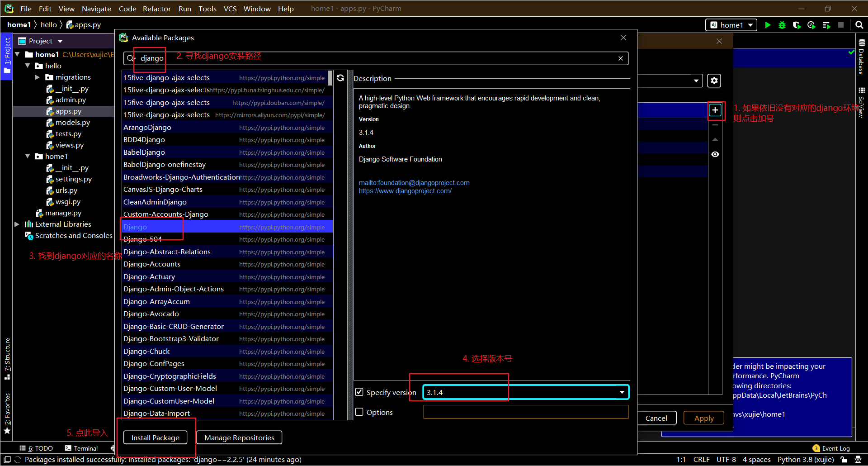
Task: Click the search magnifier in package search box
Action: [131, 58]
